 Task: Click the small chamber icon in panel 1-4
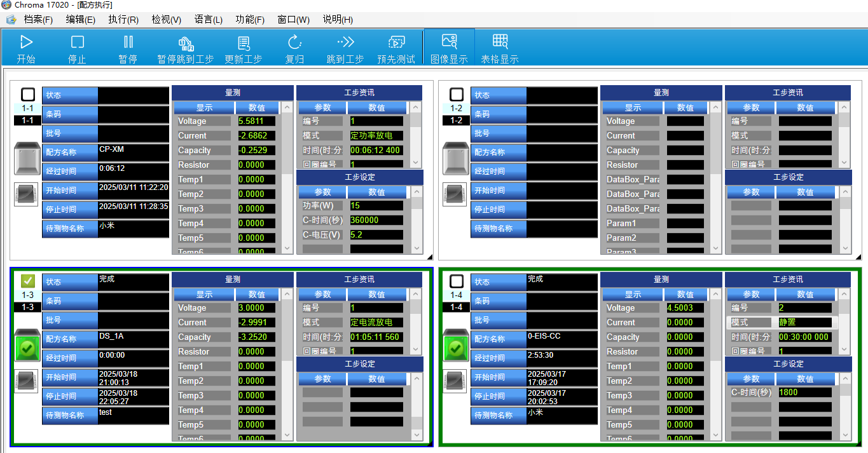tap(455, 381)
